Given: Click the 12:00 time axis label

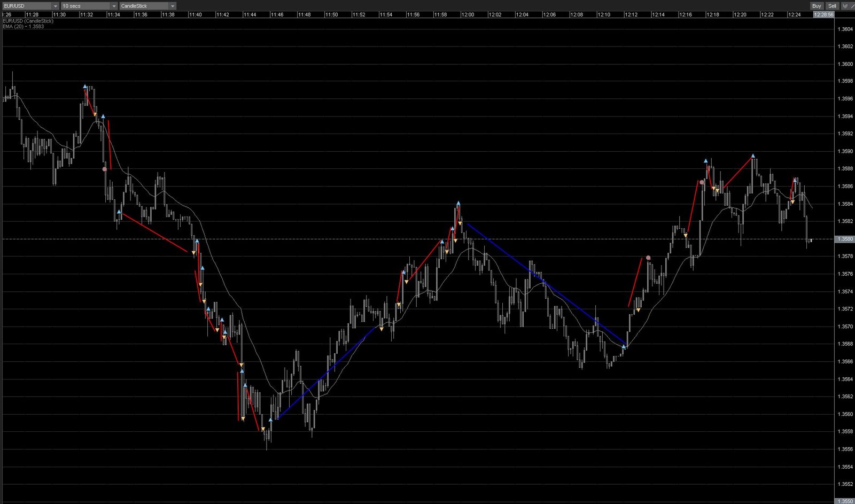Looking at the screenshot, I should 468,14.
